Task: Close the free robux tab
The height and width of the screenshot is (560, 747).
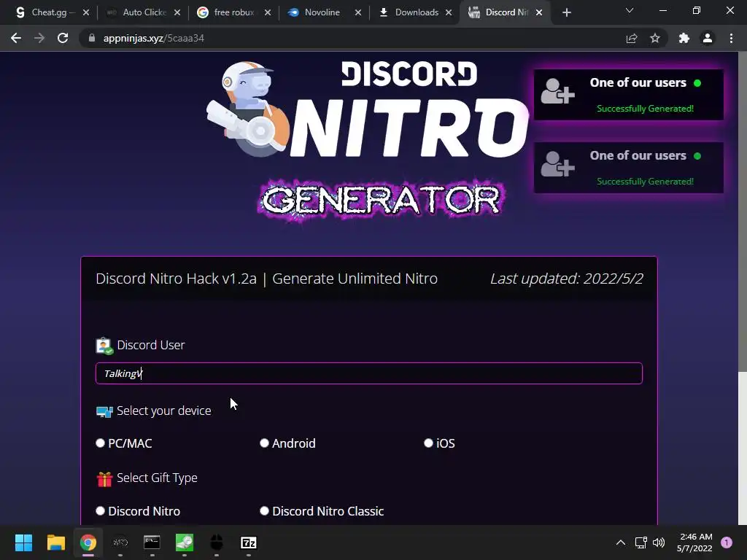Action: click(x=268, y=13)
